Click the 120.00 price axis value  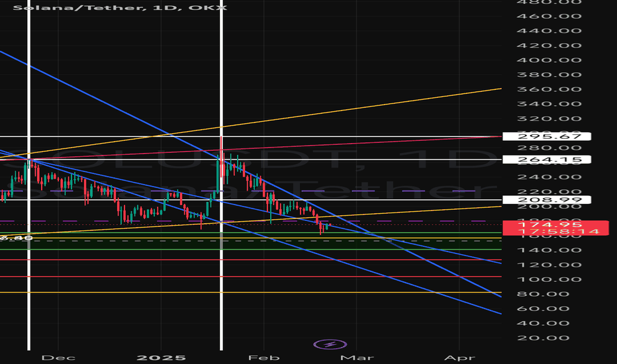(549, 265)
